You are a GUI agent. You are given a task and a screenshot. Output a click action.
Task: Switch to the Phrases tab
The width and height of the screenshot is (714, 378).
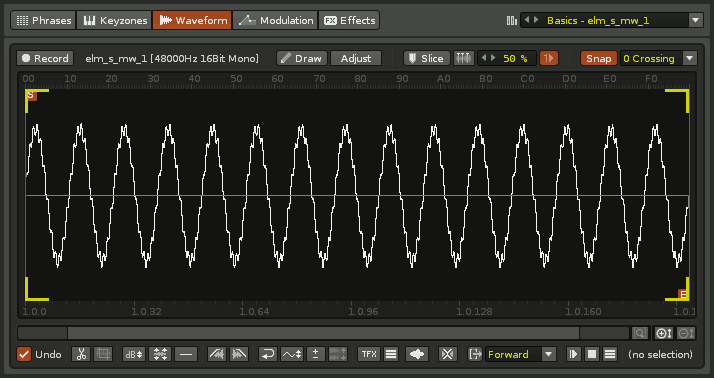(x=43, y=20)
